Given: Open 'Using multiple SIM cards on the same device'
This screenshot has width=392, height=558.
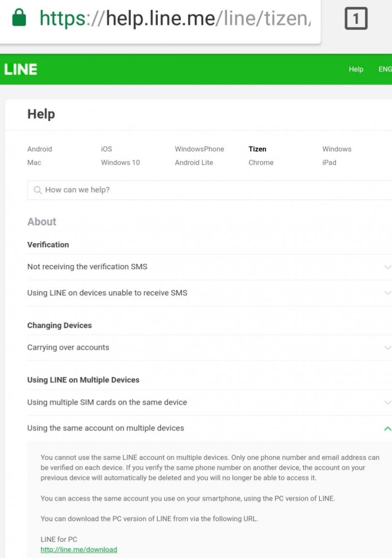Looking at the screenshot, I should [107, 402].
